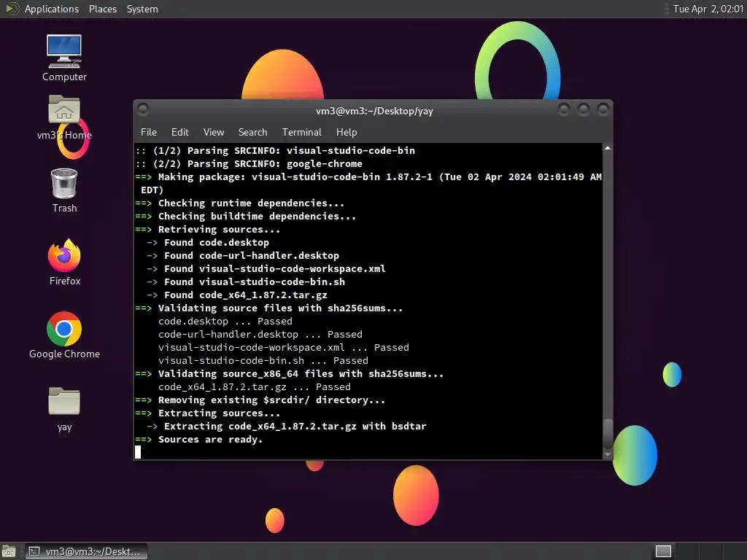Open the terminal Search menu
747x560 pixels.
(252, 133)
